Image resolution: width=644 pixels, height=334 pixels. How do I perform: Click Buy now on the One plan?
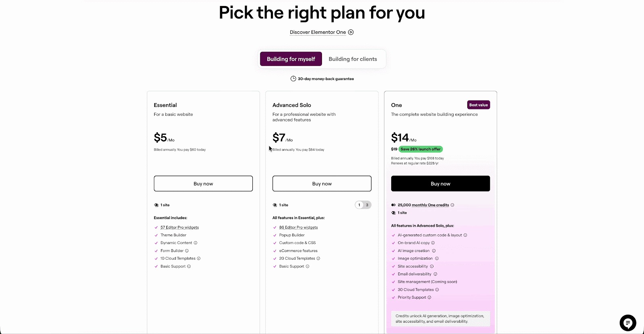tap(440, 183)
